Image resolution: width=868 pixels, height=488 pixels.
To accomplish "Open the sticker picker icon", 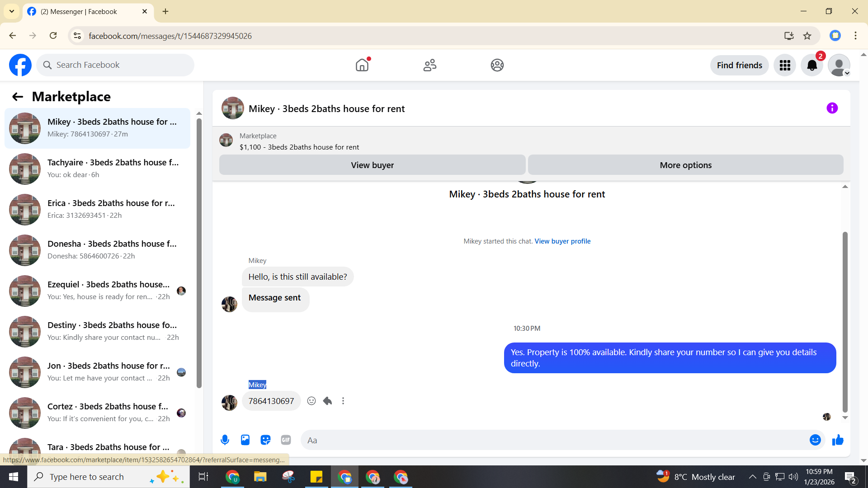I will click(265, 440).
